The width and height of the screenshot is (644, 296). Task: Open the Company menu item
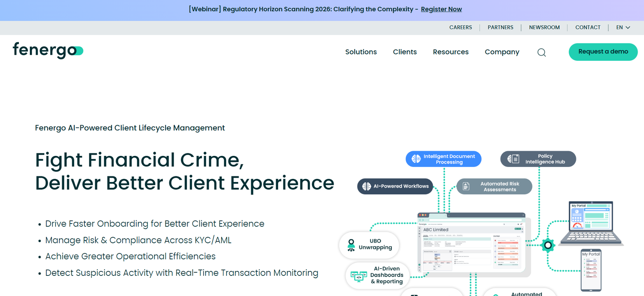click(x=502, y=52)
